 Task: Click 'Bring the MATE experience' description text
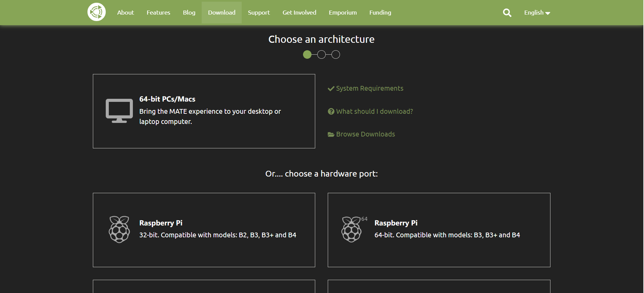210,116
